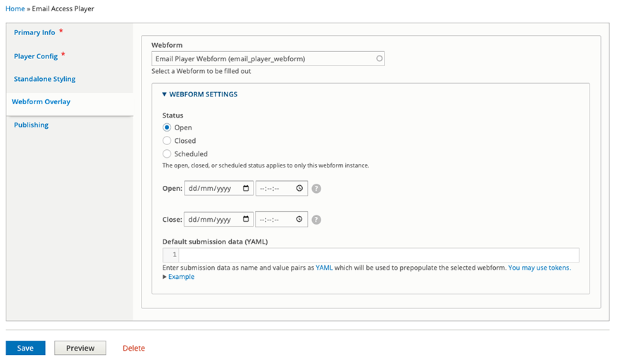Click the Preview button
Image resolution: width=617 pixels, height=364 pixels.
pos(80,348)
